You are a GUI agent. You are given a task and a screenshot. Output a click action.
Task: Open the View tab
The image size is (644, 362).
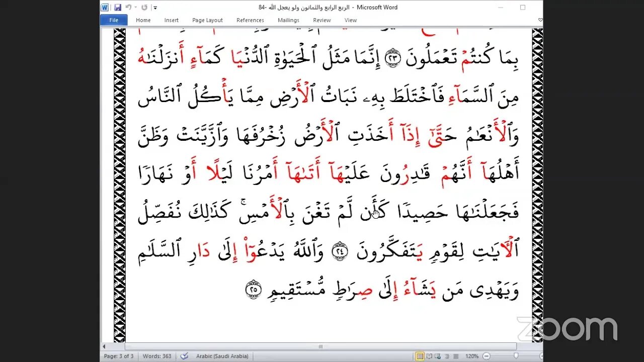tap(350, 20)
